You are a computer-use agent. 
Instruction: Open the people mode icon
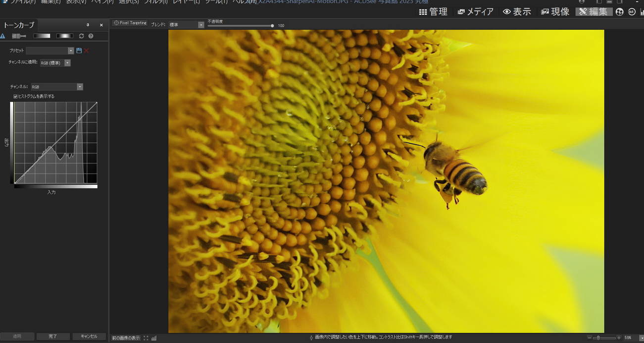(x=620, y=12)
